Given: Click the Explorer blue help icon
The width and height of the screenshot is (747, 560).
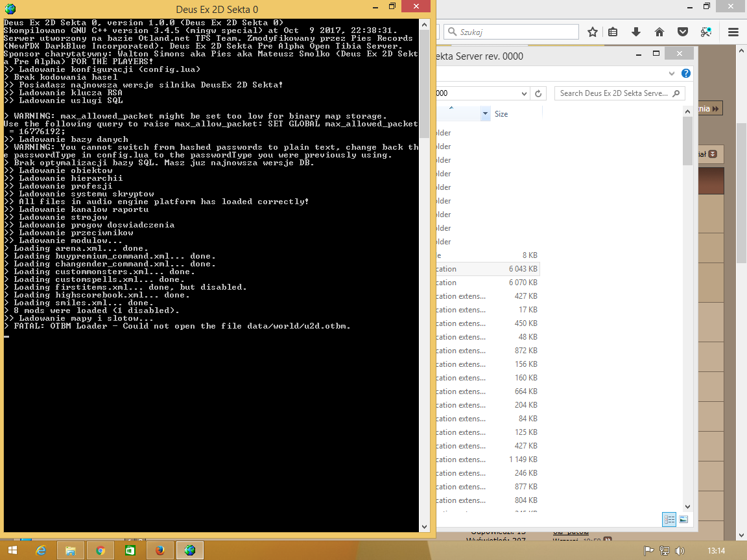Looking at the screenshot, I should 686,73.
